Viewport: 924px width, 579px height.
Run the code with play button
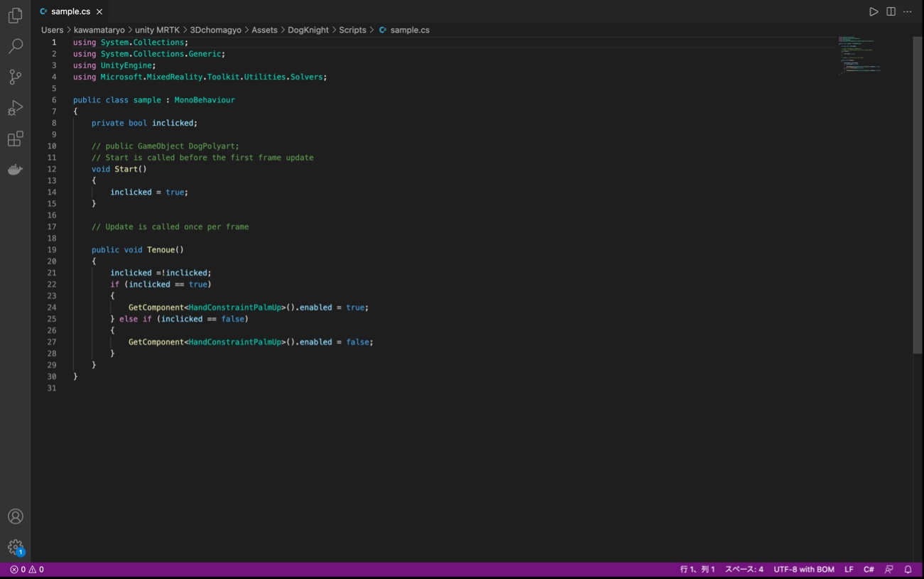874,11
